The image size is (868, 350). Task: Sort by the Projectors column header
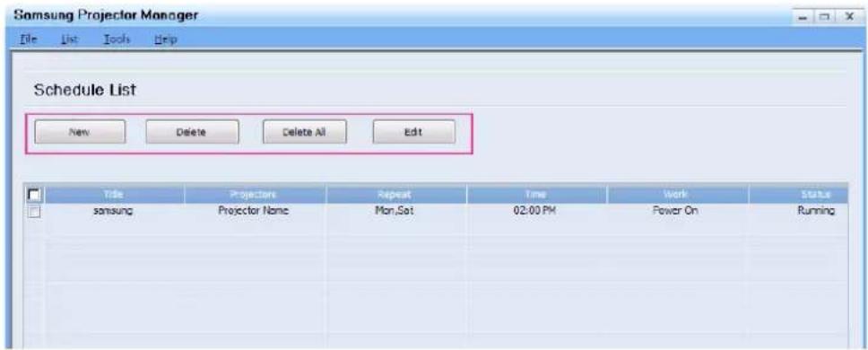(x=256, y=195)
